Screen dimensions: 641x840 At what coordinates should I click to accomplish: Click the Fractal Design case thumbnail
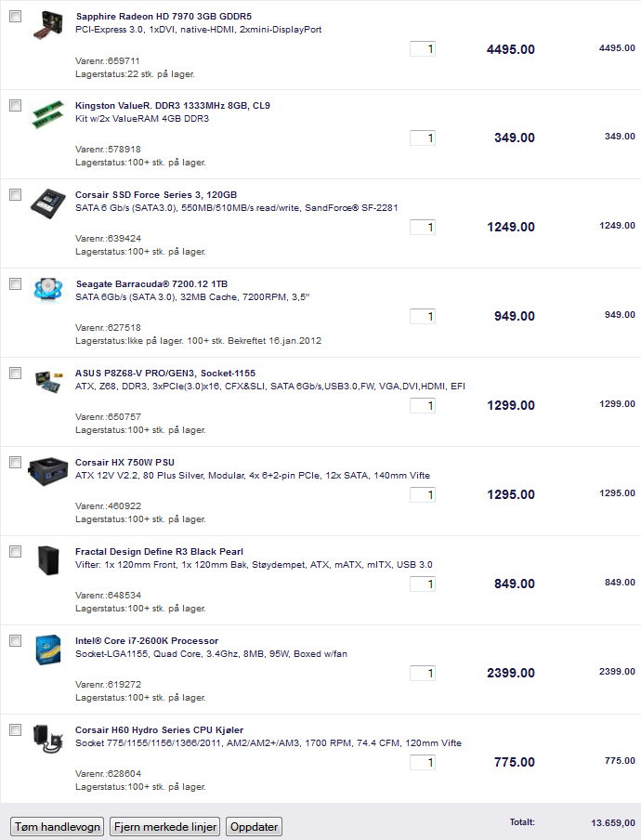pyautogui.click(x=48, y=559)
